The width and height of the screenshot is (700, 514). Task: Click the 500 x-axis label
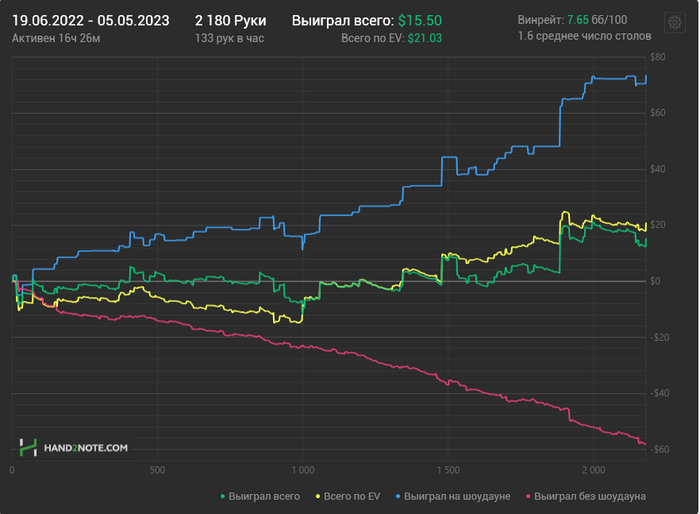pyautogui.click(x=157, y=470)
